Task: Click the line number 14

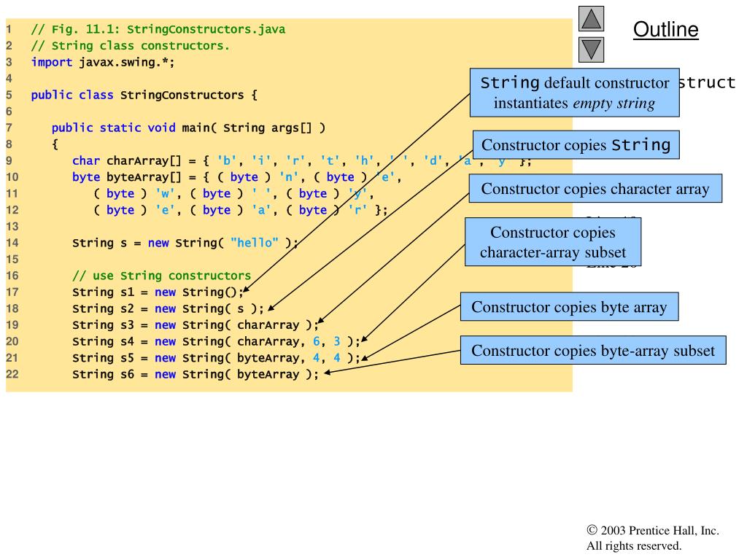Action: pyautogui.click(x=12, y=243)
